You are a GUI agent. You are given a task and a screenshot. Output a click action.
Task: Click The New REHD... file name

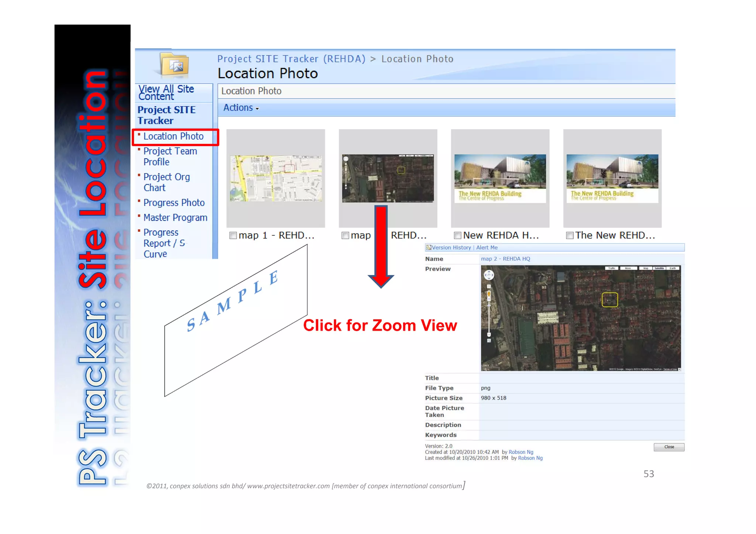[615, 235]
